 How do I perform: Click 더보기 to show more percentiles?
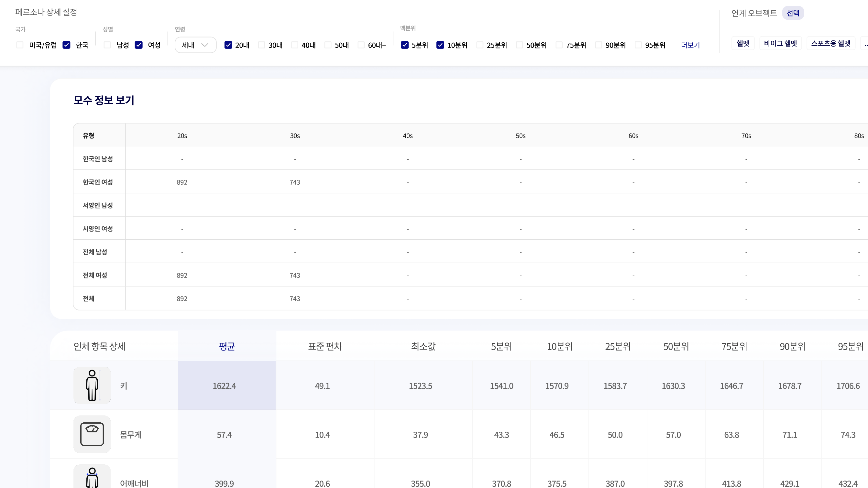point(690,45)
